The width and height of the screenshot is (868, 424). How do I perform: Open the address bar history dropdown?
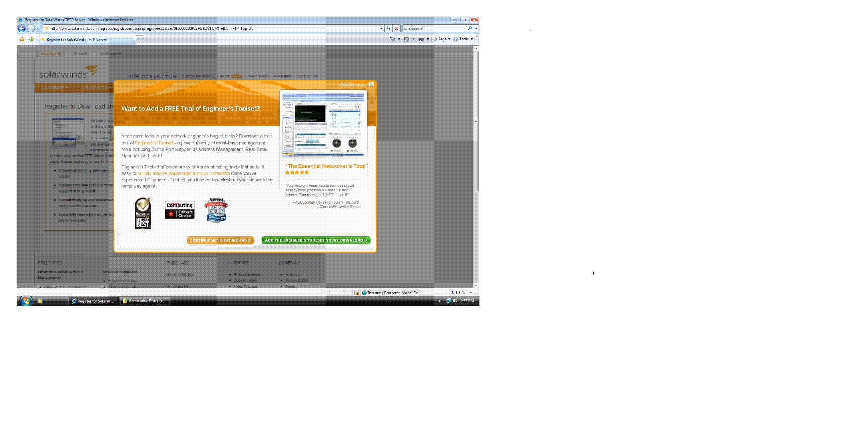point(381,28)
